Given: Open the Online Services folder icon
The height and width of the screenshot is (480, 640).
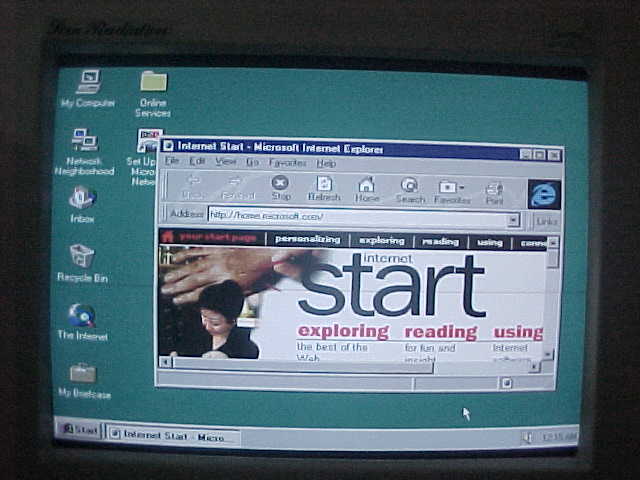Looking at the screenshot, I should pos(153,94).
